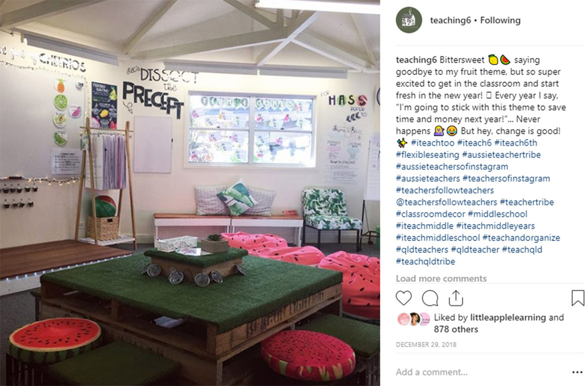View liker avatars next to likes
Viewport: 588px width, 386px height.
pos(413,318)
